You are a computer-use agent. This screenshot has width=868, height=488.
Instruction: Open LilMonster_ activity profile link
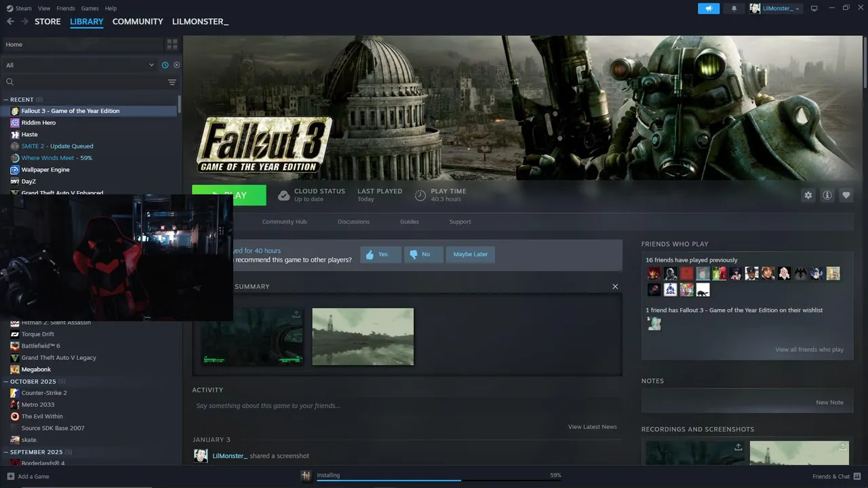coord(230,456)
